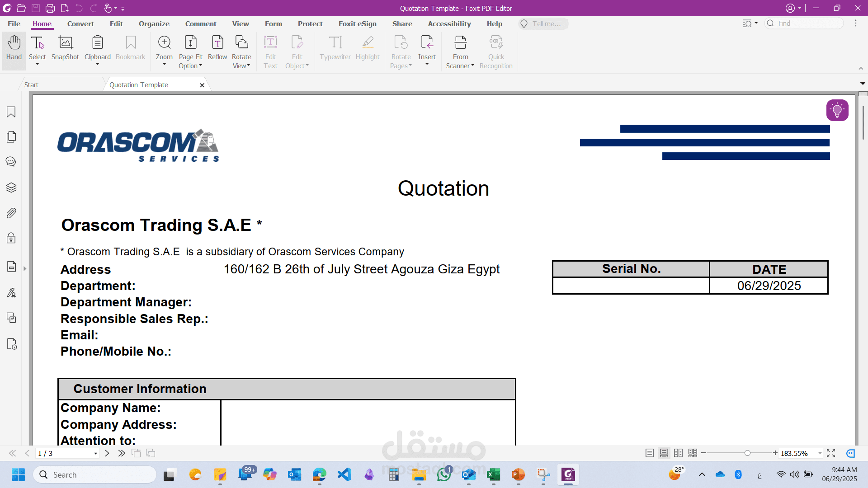
Task: Open WhatsApp from the taskbar
Action: click(444, 474)
